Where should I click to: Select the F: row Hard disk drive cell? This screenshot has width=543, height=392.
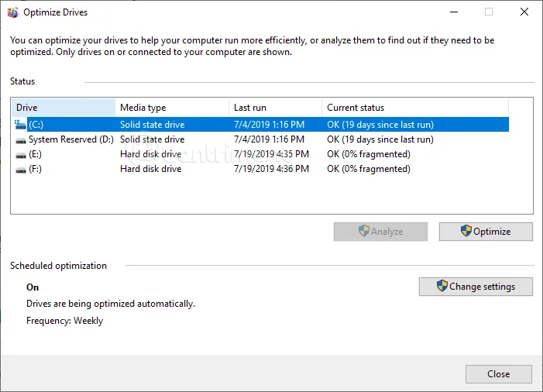(x=150, y=169)
